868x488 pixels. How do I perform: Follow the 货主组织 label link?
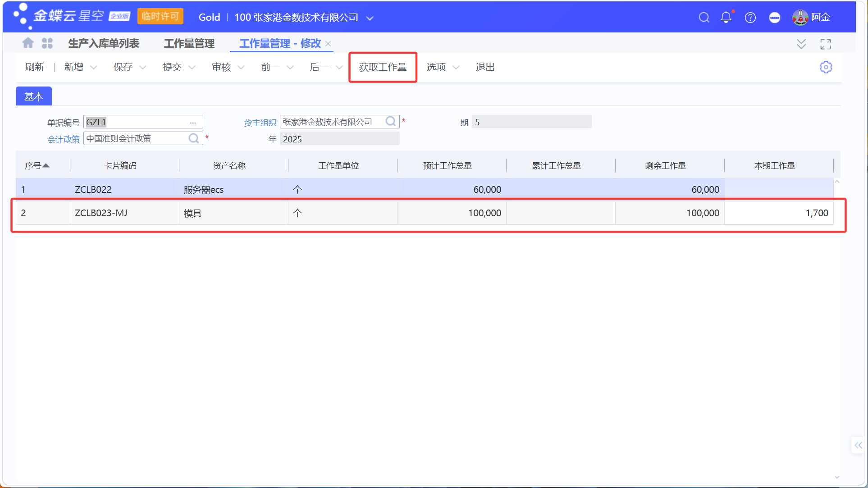click(x=260, y=123)
